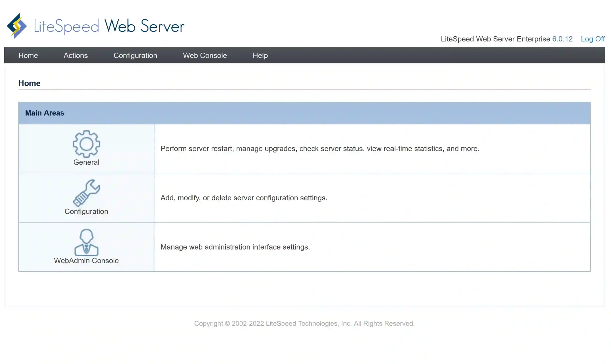Open the General gear icon
The width and height of the screenshot is (611, 364).
point(86,144)
